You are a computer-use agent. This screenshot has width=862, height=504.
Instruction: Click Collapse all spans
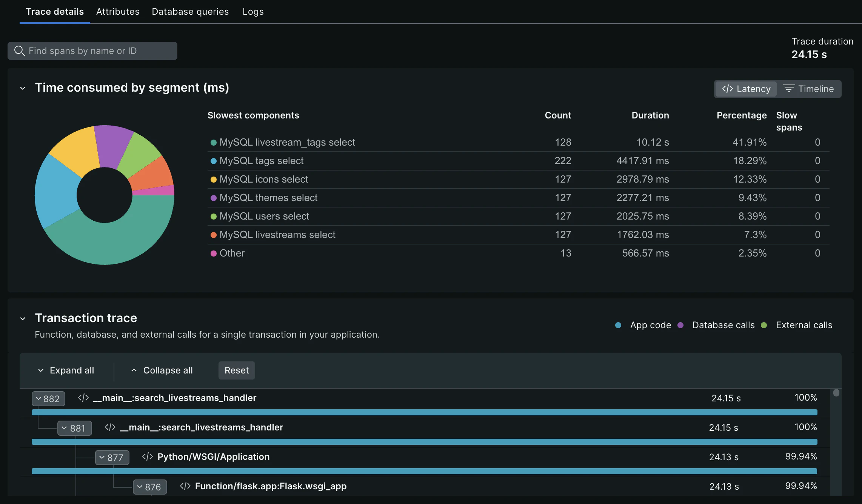[162, 370]
